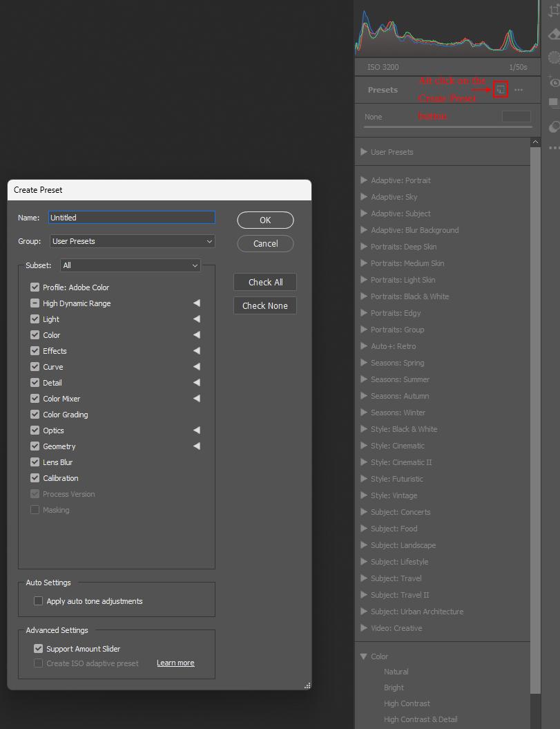Screen dimensions: 560x729
Task: Click the Check None button
Action: coord(265,305)
